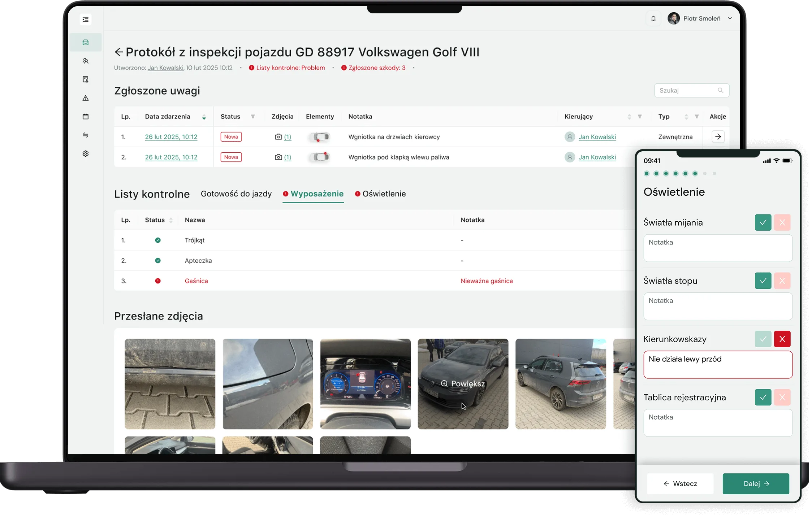Toggle the sidebar menu collapse icon
The image size is (812, 517).
tap(86, 19)
